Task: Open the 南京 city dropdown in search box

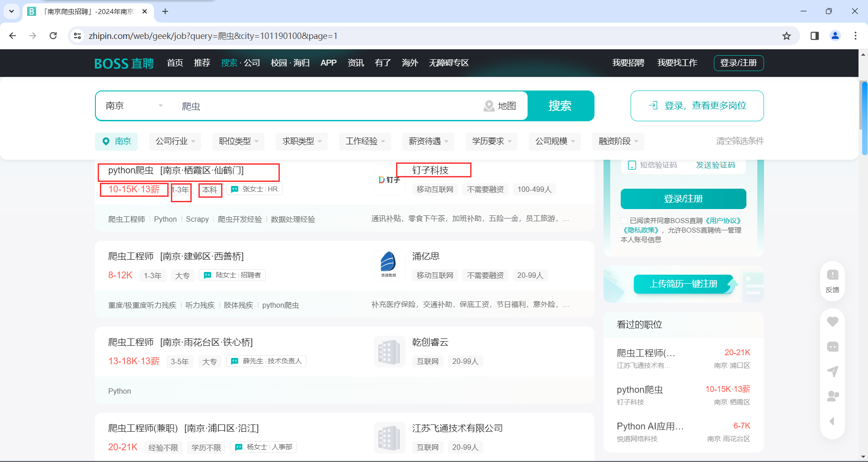Action: pyautogui.click(x=134, y=106)
